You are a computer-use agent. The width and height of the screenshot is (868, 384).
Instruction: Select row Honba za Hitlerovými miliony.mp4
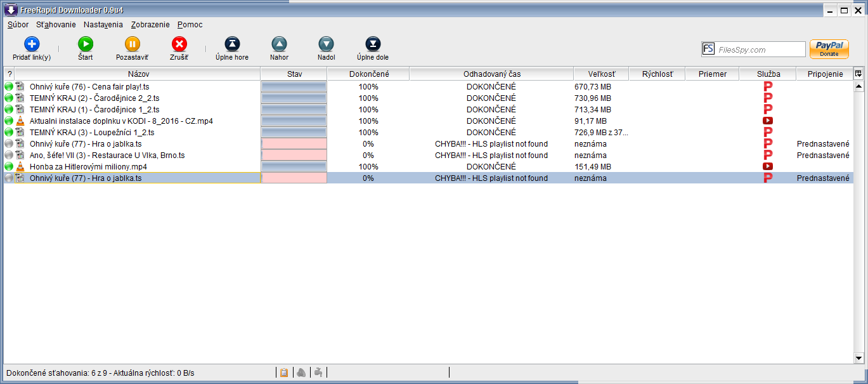[x=428, y=166]
